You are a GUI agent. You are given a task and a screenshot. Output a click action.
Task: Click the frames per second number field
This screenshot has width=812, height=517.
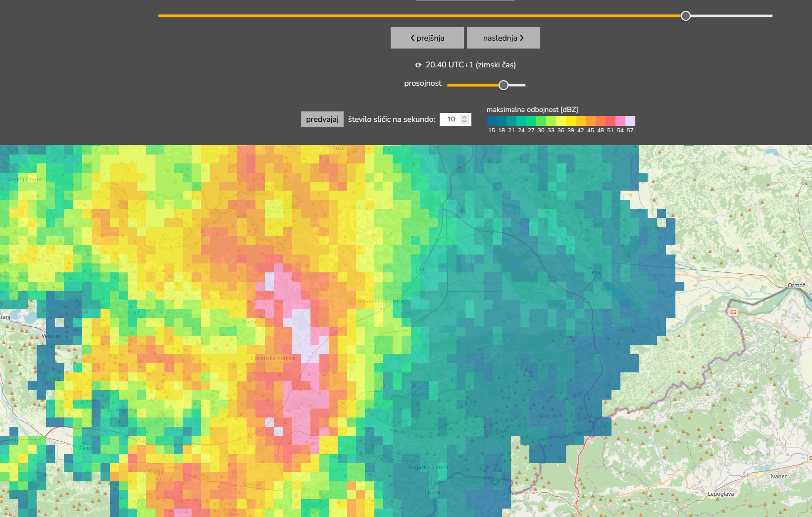click(x=451, y=119)
